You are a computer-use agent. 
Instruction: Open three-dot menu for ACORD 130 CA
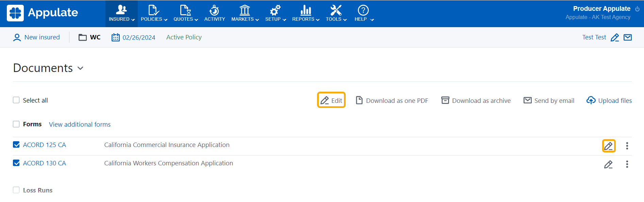tap(627, 164)
